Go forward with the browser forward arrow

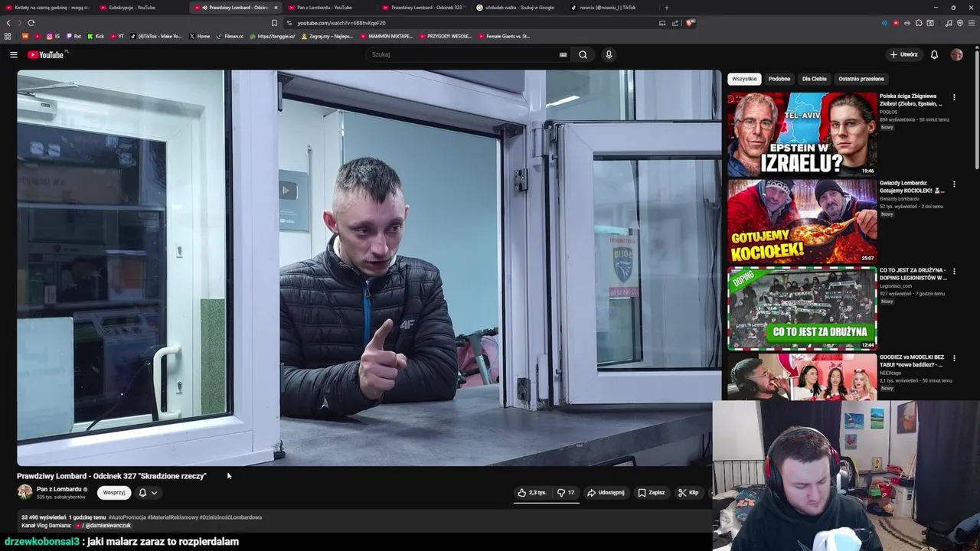pyautogui.click(x=19, y=23)
